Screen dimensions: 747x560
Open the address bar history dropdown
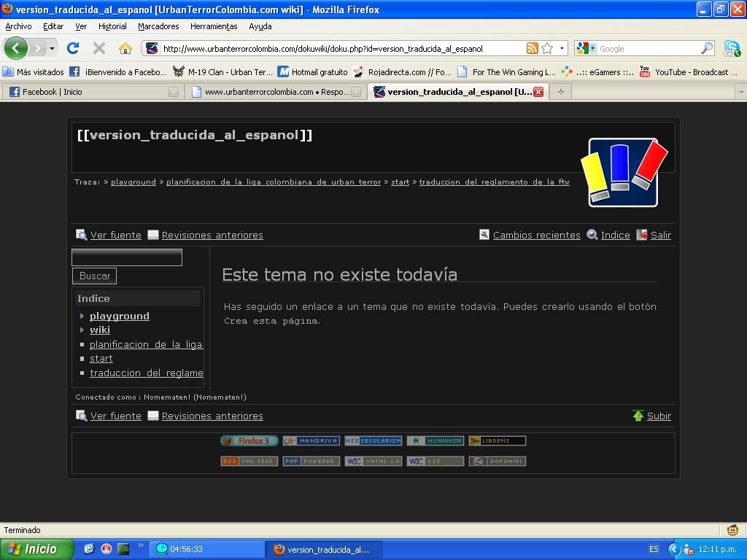point(562,49)
